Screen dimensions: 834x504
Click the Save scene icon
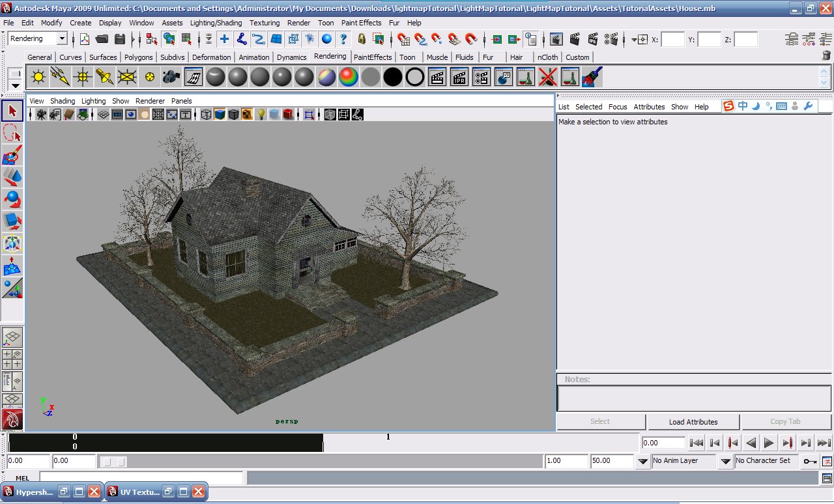coord(120,39)
